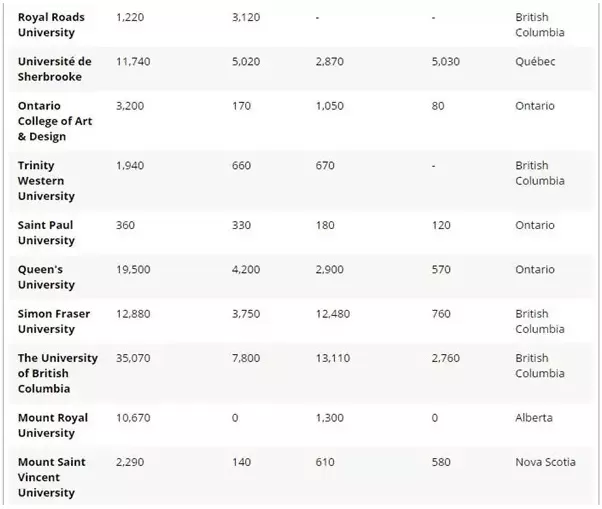Click the Royal Roads University row name
Viewport: 602px width, 509px height.
51,25
